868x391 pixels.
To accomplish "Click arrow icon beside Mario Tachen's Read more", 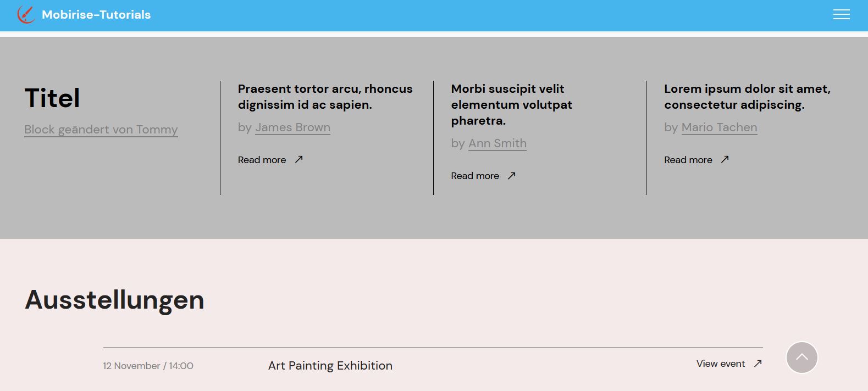I will (725, 159).
